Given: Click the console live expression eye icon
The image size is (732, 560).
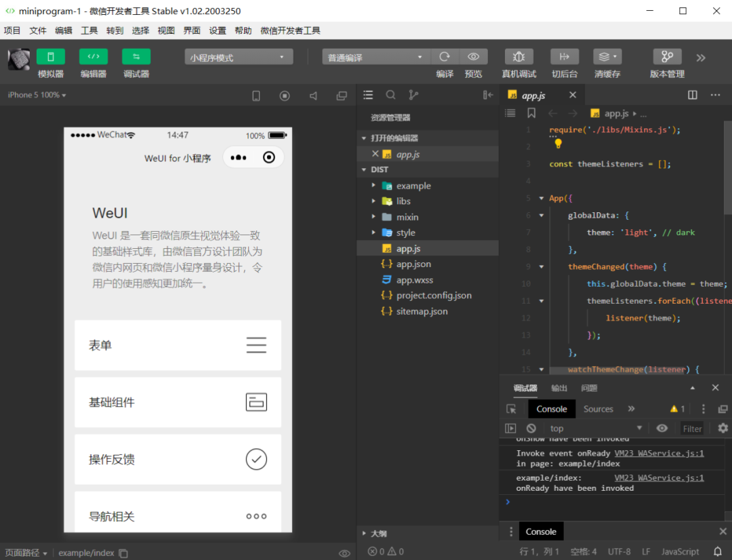Looking at the screenshot, I should click(x=662, y=428).
